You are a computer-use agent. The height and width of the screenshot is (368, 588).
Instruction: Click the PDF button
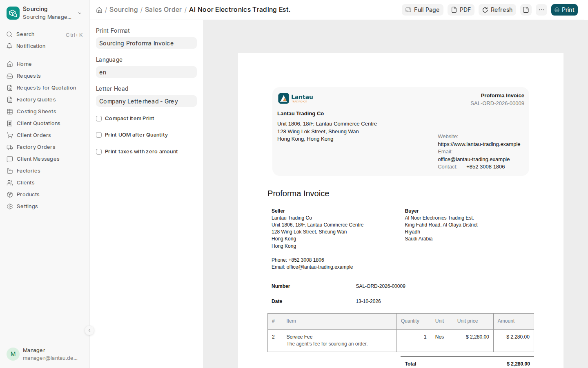[x=461, y=10]
